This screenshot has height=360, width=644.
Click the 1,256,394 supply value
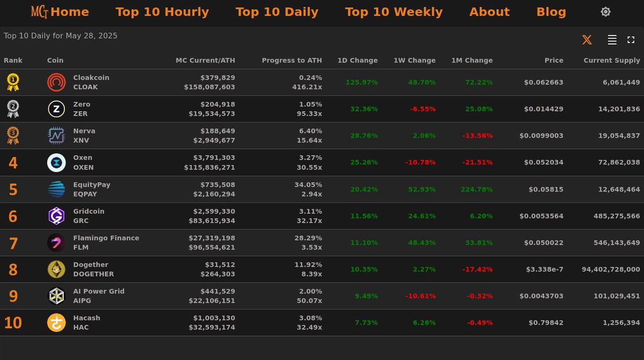[x=621, y=322]
